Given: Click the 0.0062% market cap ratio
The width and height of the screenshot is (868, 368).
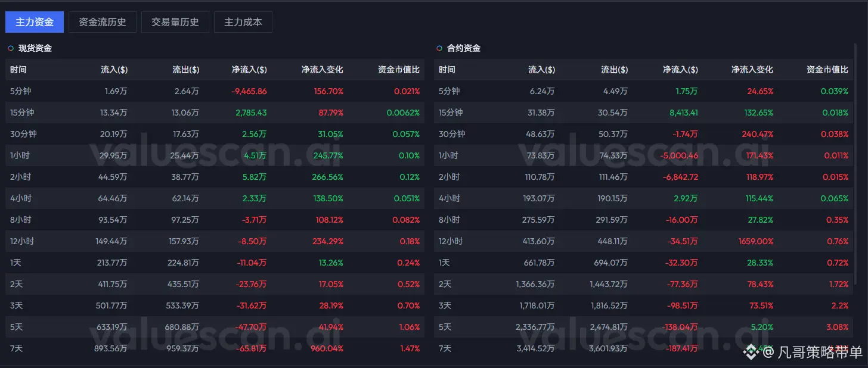Looking at the screenshot, I should coord(403,113).
